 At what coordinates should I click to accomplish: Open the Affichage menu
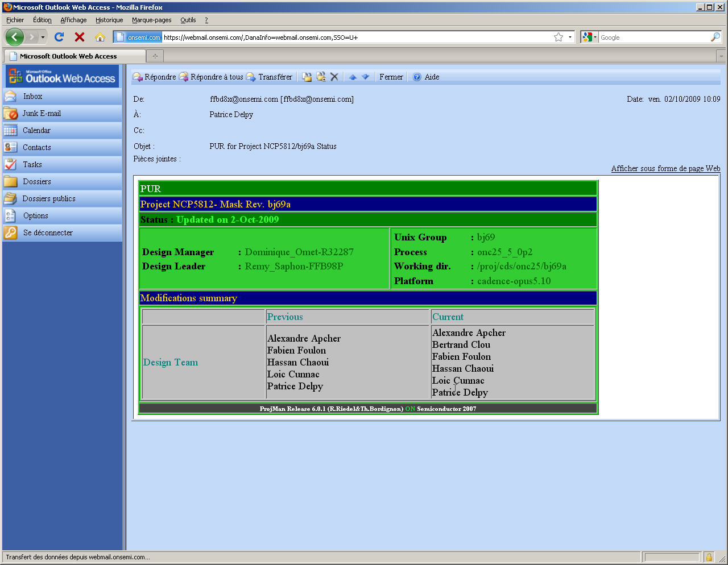[73, 20]
